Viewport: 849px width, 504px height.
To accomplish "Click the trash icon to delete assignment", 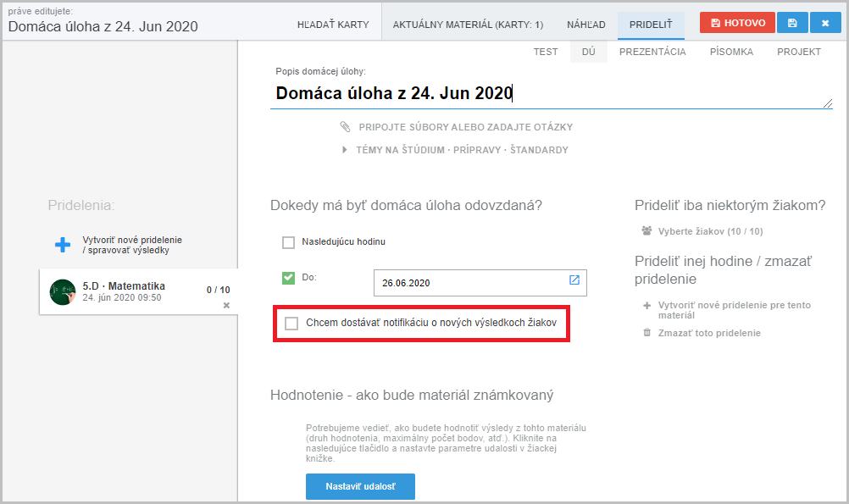I will [647, 333].
